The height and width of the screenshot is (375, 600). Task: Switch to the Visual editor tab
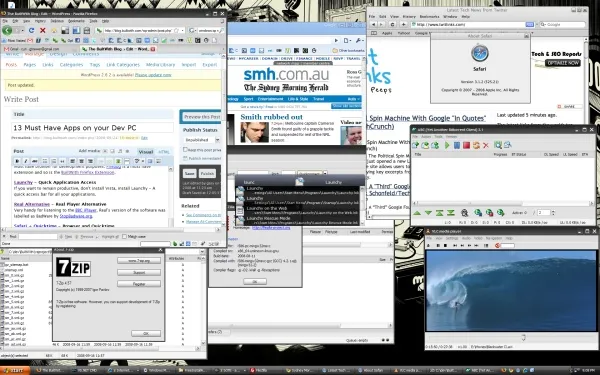145,152
